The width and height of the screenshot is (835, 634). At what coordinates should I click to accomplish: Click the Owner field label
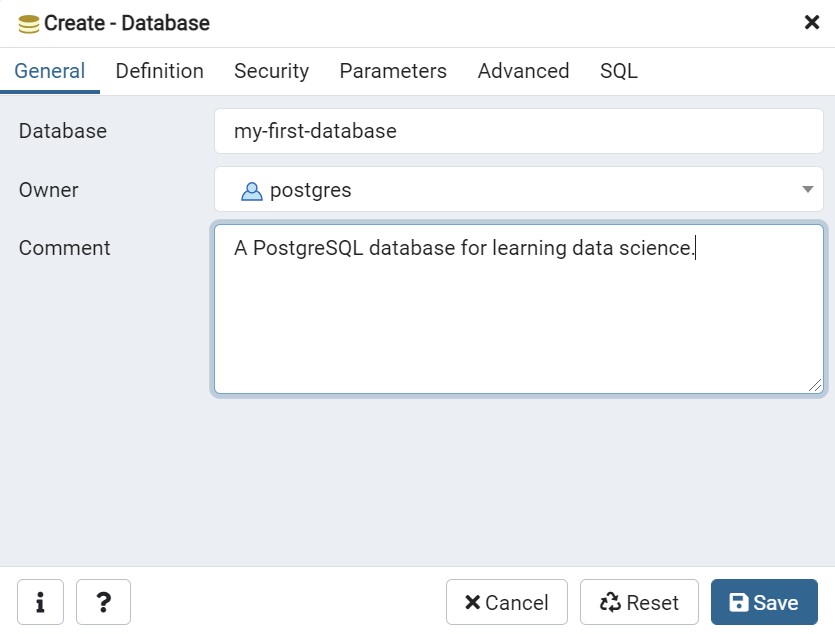pyautogui.click(x=49, y=190)
